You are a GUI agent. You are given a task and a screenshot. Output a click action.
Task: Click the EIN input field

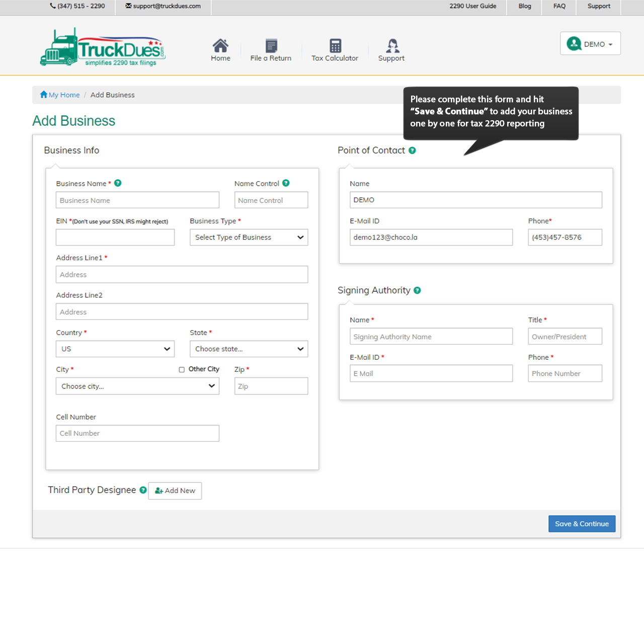point(115,237)
